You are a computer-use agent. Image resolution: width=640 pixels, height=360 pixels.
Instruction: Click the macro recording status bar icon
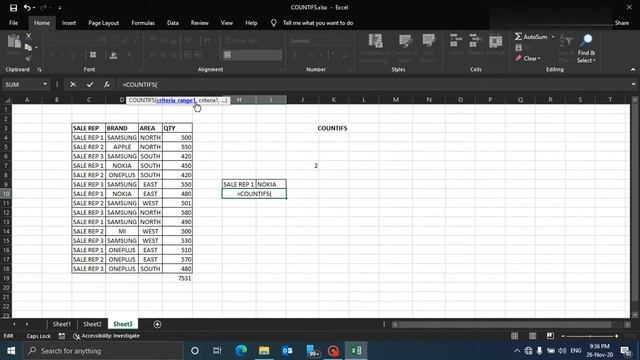tap(62, 336)
